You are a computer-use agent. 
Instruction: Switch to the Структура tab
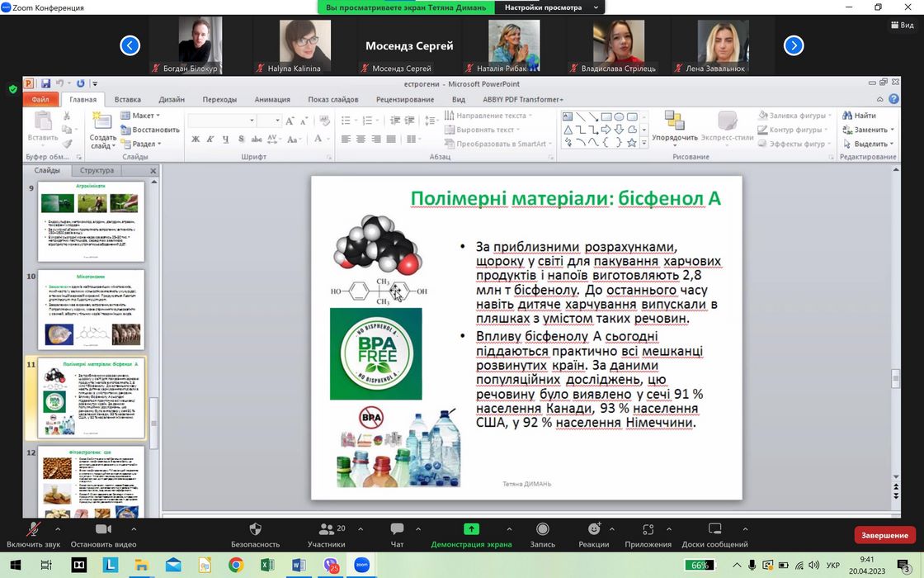pyautogui.click(x=97, y=171)
